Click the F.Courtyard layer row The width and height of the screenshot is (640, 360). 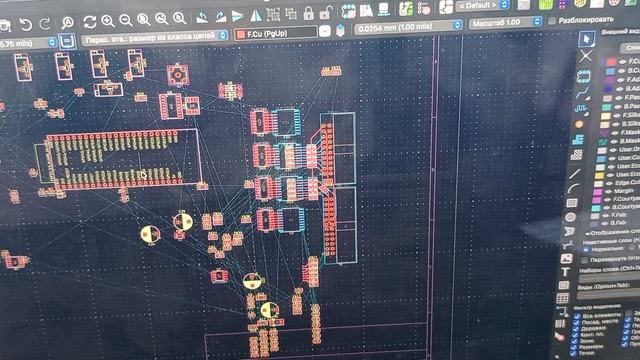point(616,199)
